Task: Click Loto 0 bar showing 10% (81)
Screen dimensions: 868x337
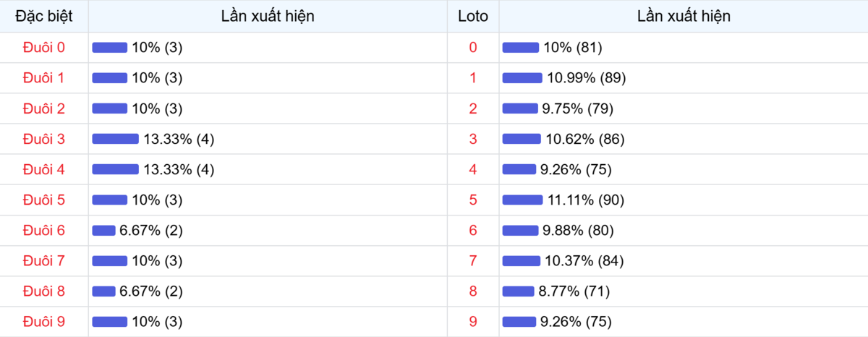Action: [x=520, y=48]
